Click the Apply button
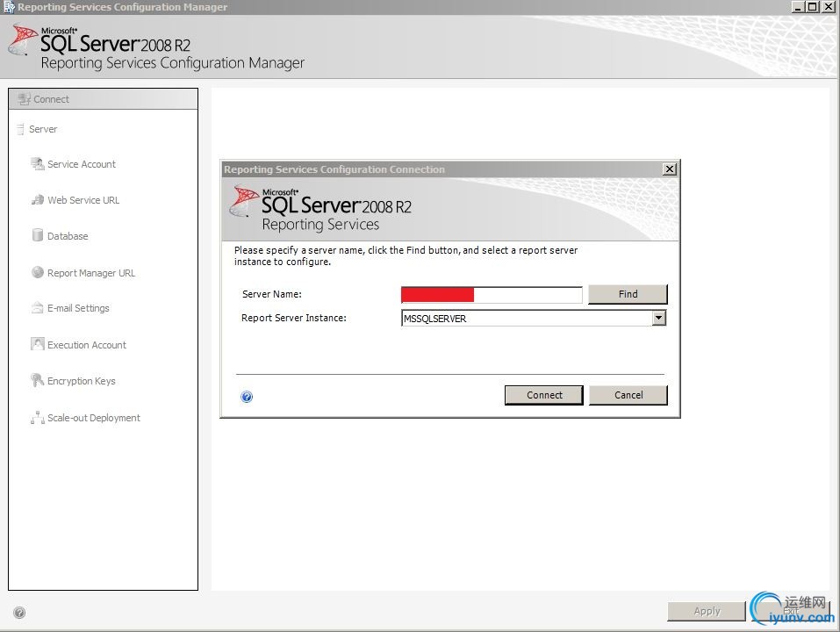This screenshot has height=632, width=840. 707,611
